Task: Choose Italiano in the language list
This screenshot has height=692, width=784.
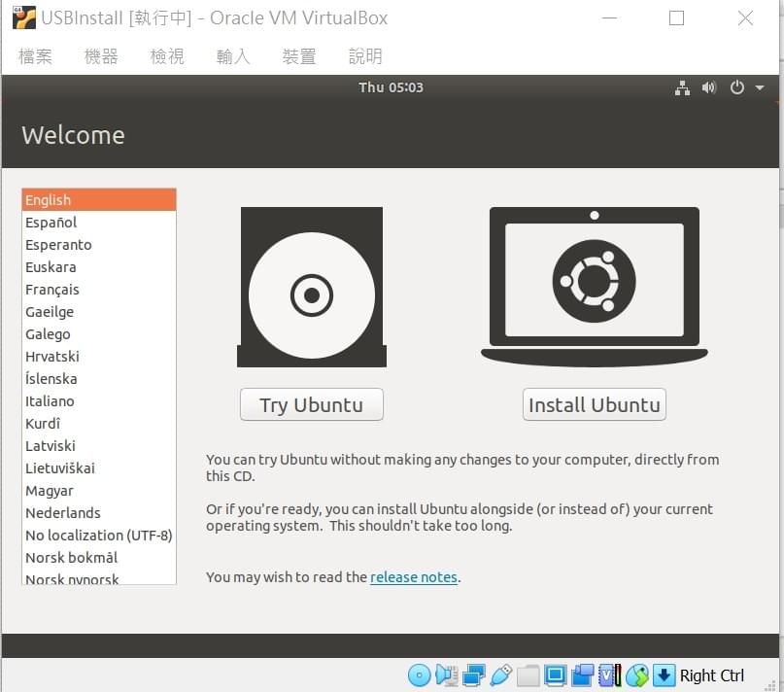Action: coord(99,400)
